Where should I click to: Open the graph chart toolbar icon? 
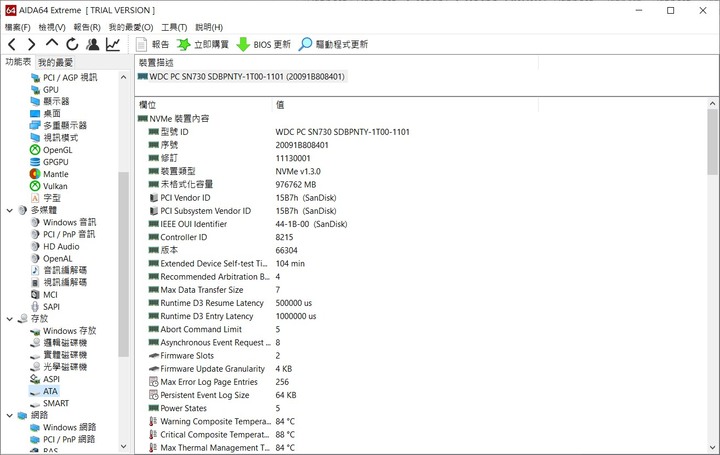point(112,44)
